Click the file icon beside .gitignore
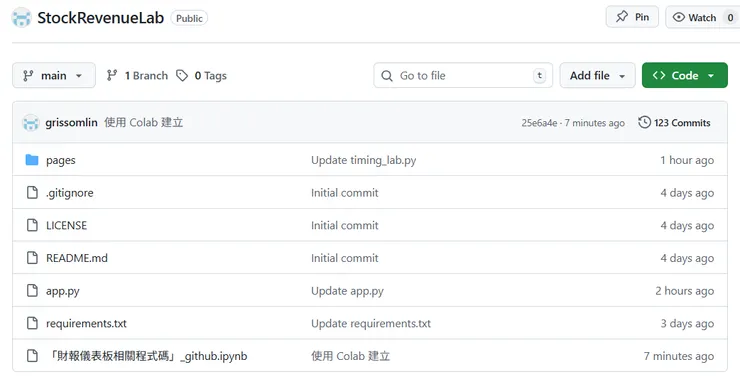 click(32, 193)
